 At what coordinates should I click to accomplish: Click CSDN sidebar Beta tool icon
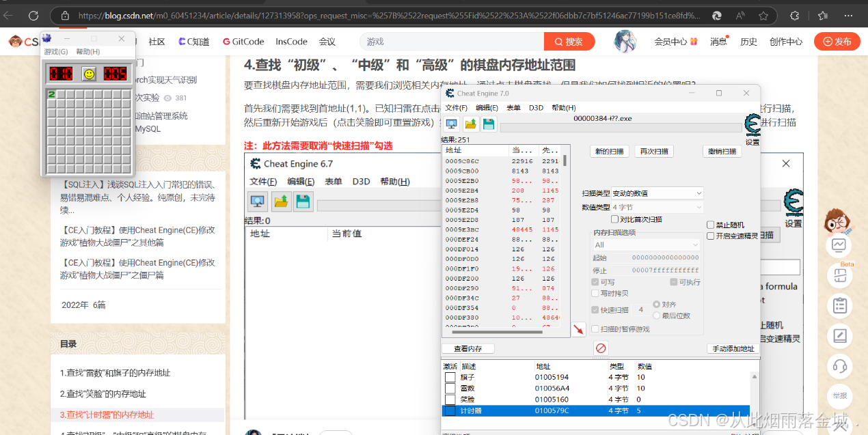[839, 275]
